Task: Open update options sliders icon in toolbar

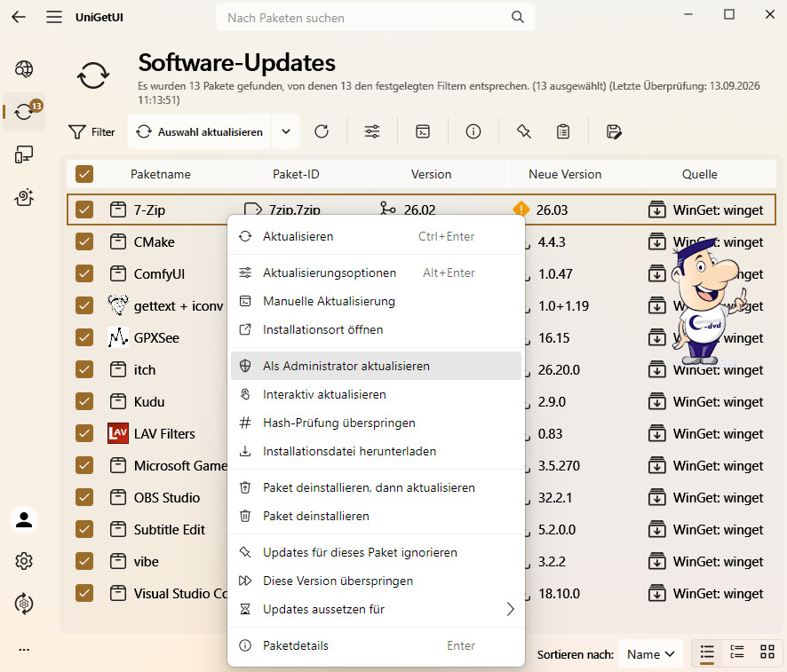Action: point(372,132)
